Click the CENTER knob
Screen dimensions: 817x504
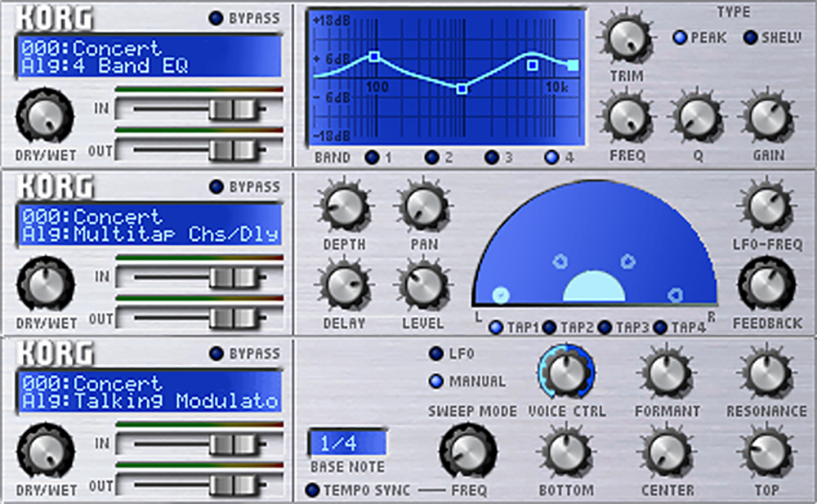667,453
